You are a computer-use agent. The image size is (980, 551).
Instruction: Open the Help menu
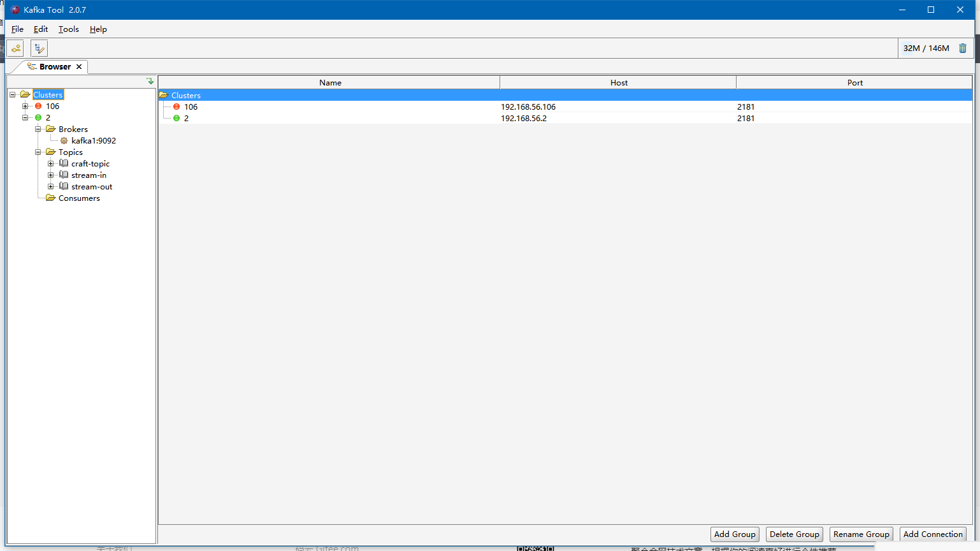click(x=98, y=29)
